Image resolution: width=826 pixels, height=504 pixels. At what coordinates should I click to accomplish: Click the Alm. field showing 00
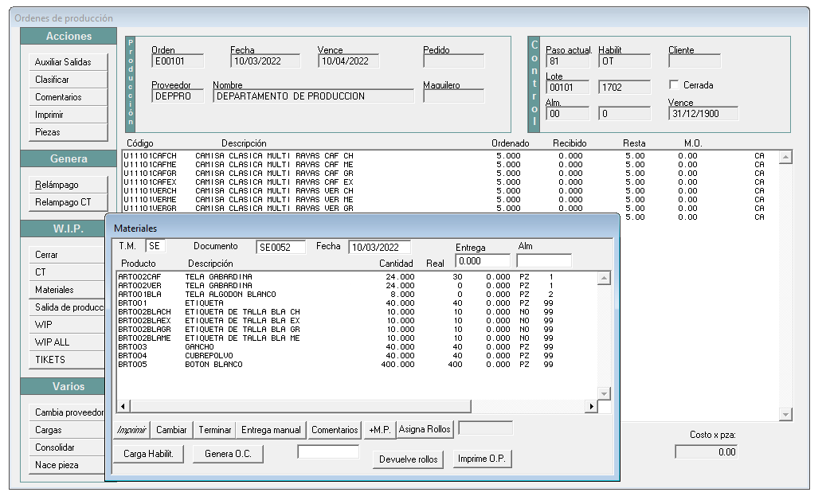[x=567, y=114]
